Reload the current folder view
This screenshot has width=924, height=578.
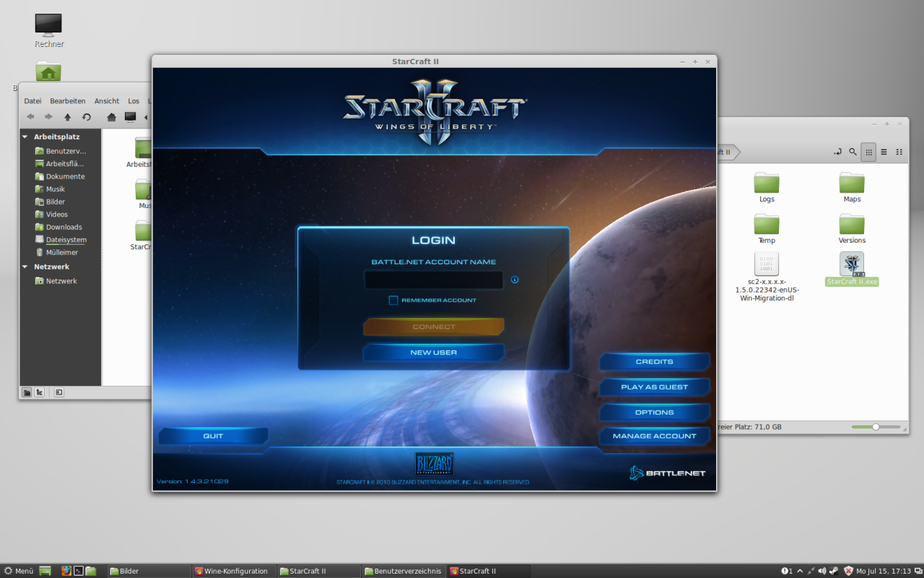87,117
